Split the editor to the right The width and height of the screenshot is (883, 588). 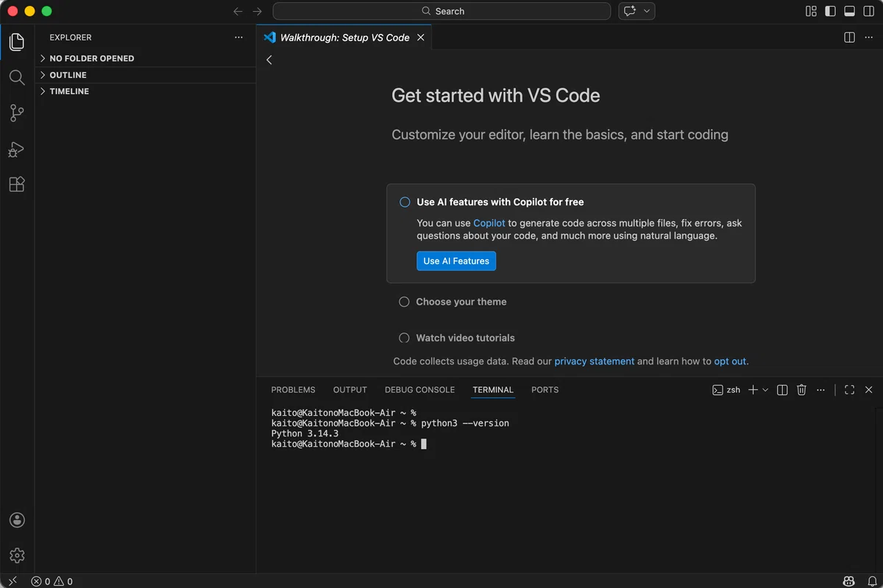pyautogui.click(x=849, y=38)
